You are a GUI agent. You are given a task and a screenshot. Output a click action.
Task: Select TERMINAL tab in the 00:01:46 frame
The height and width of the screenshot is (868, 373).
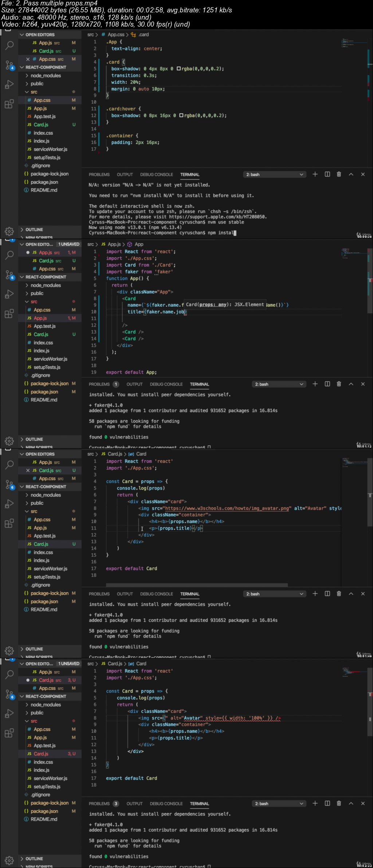(190, 594)
